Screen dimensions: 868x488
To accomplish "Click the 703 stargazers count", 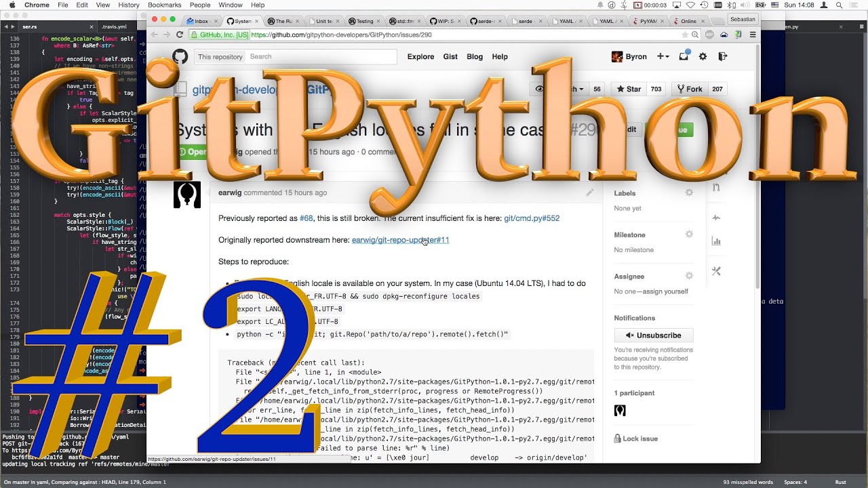I will (x=656, y=89).
